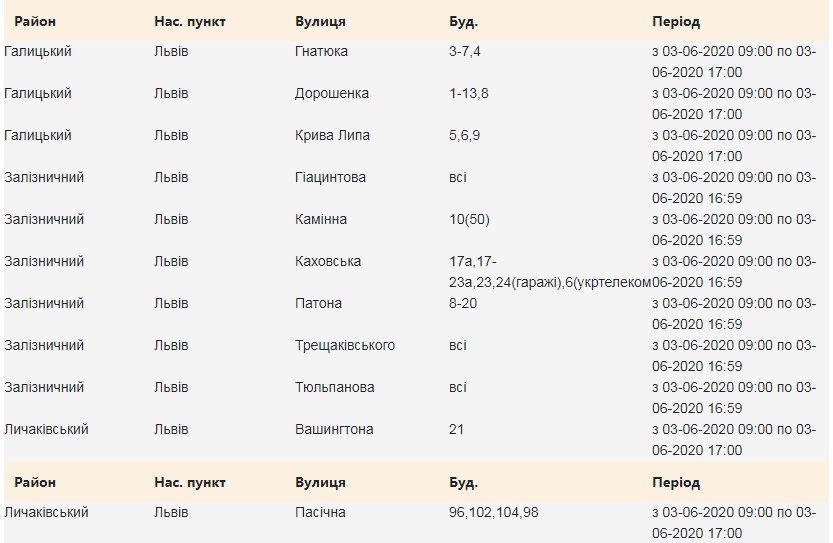
Task: Select the Вашингтона street cell
Action: coord(334,429)
